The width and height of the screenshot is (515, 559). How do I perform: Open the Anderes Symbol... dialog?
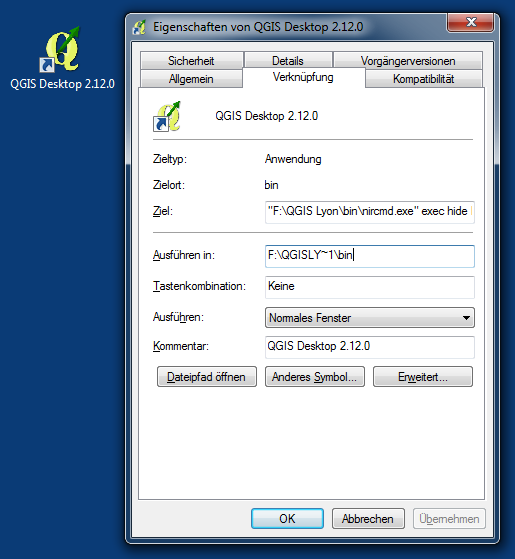(x=315, y=377)
